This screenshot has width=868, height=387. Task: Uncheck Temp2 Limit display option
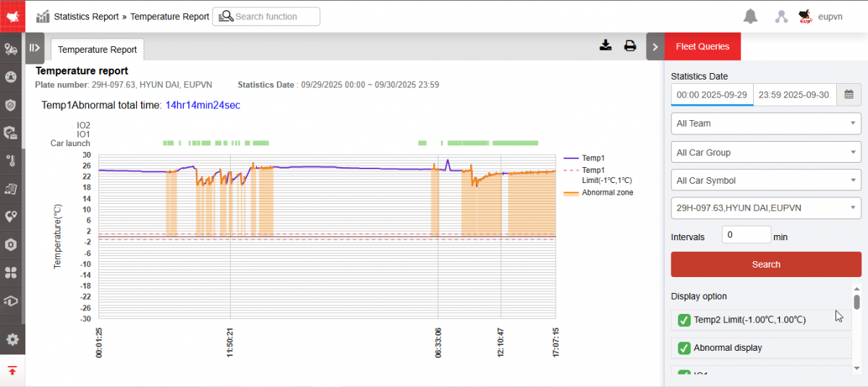click(x=684, y=320)
